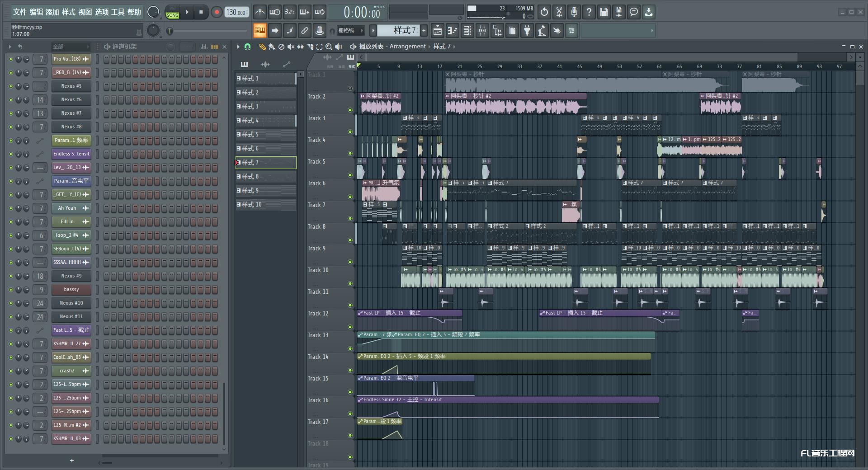Open audio editor scissors icon
Screen dimensions: 868x470
tap(559, 12)
